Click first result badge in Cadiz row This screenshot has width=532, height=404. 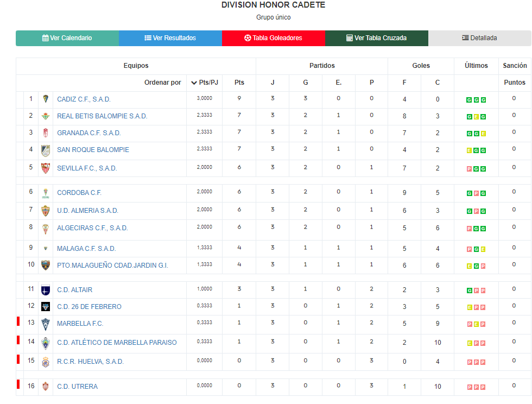469,100
